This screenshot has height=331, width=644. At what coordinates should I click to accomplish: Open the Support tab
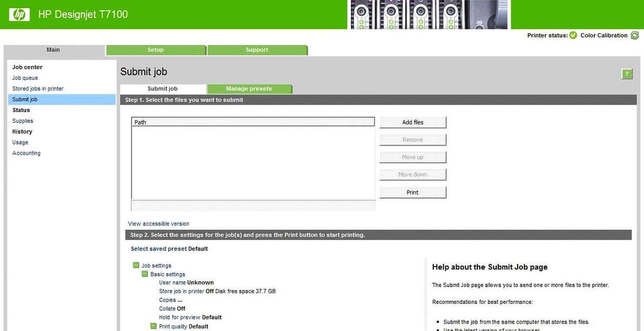click(257, 50)
